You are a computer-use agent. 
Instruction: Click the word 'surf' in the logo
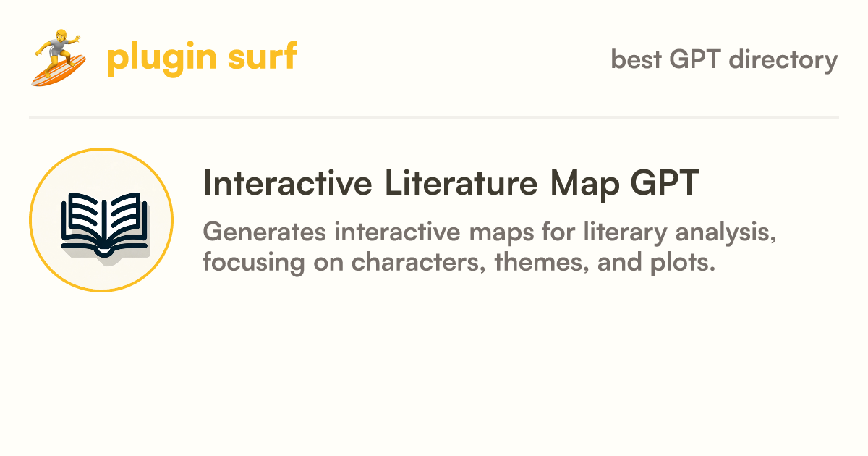pyautogui.click(x=262, y=56)
